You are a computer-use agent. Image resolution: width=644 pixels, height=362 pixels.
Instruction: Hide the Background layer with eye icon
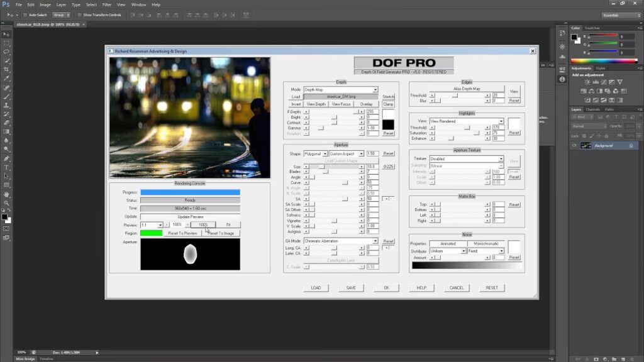pyautogui.click(x=574, y=145)
